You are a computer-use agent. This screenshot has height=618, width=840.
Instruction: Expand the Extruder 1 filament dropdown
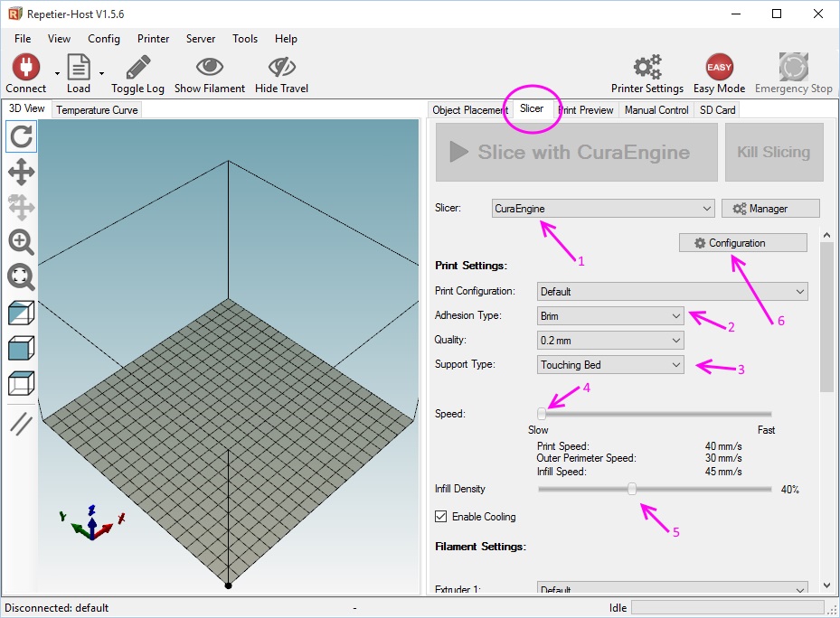point(673,587)
